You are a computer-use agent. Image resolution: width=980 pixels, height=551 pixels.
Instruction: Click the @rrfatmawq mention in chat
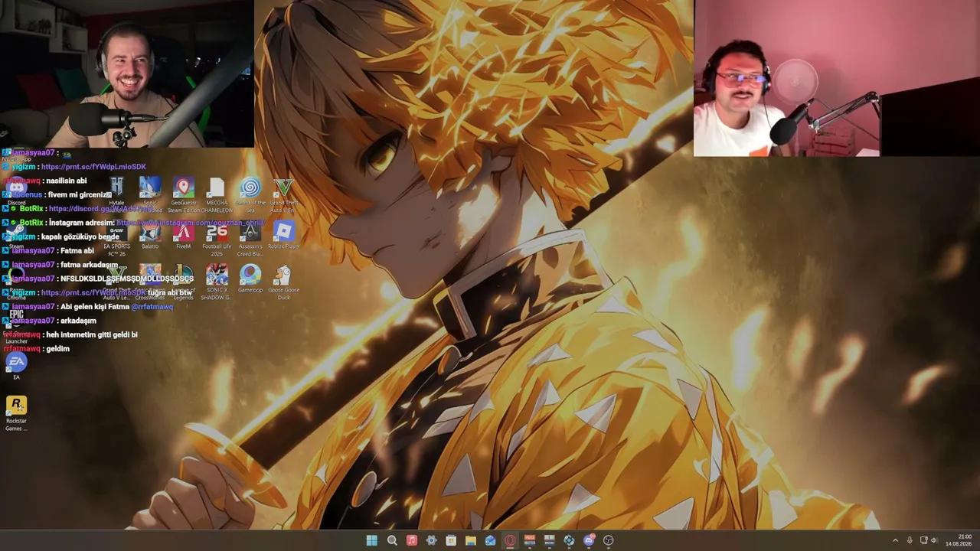152,307
